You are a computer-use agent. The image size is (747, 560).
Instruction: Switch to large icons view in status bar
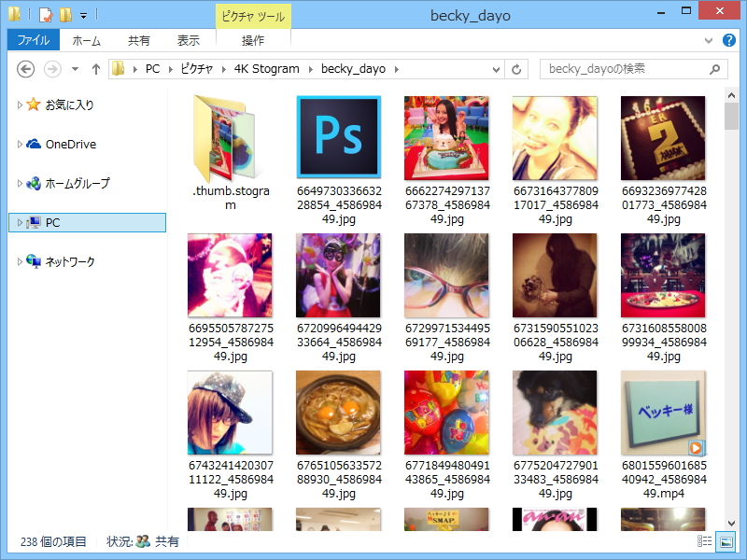click(x=726, y=541)
